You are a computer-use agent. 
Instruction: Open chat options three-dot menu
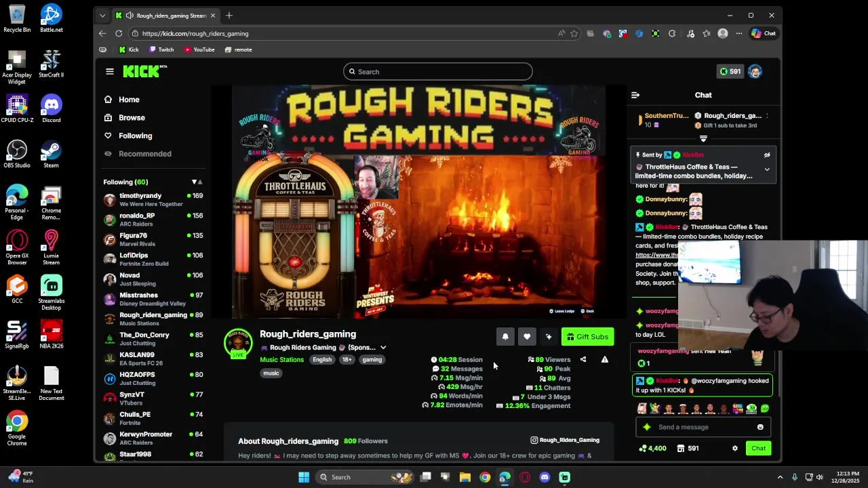[x=767, y=116]
